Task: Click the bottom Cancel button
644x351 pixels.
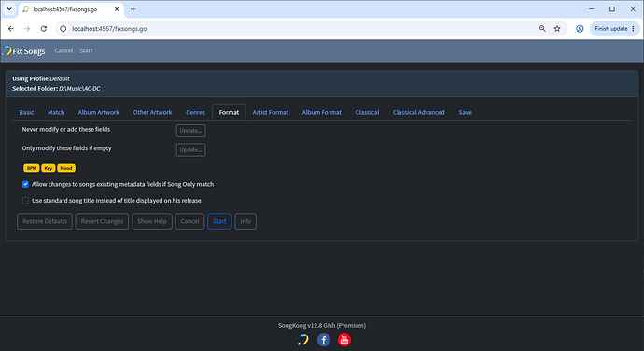Action: 189,221
